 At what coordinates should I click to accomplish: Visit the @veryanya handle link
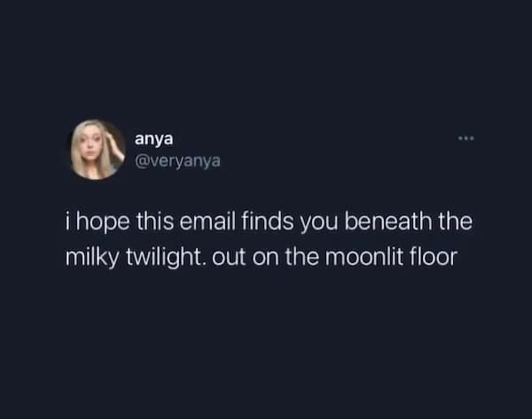tap(177, 161)
